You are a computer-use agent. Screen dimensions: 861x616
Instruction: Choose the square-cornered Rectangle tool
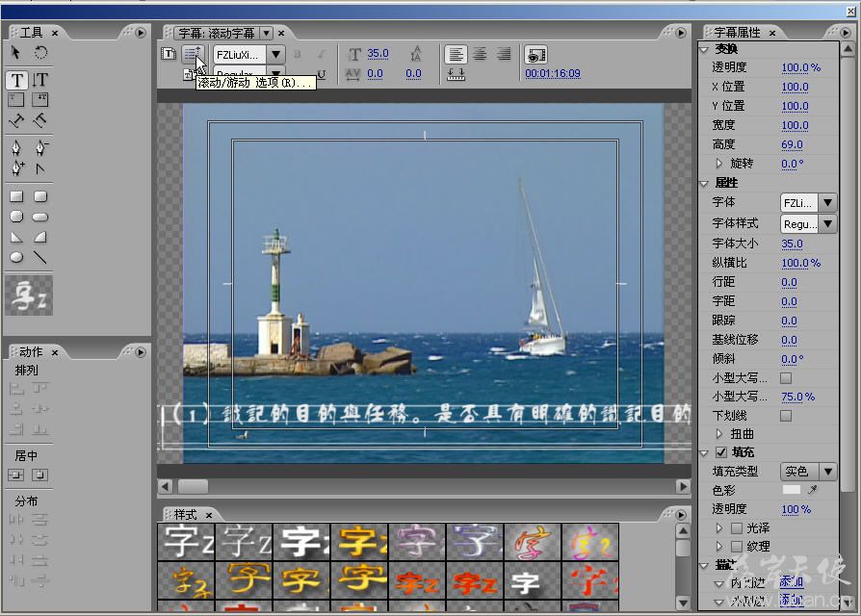pos(16,196)
